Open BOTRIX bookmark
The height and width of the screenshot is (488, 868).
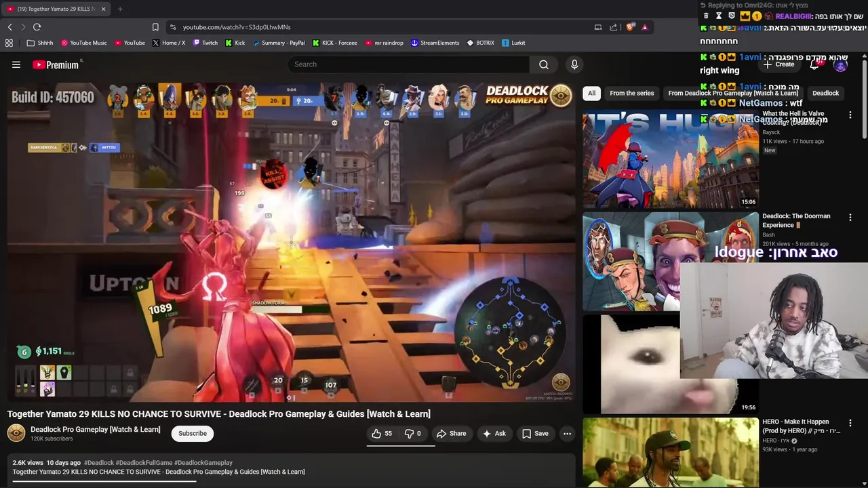click(x=481, y=43)
